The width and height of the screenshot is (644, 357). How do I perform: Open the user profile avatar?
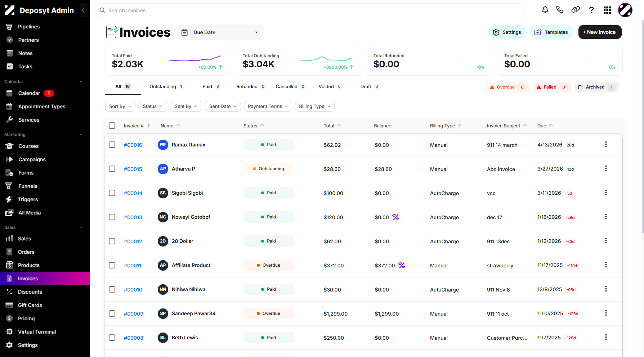point(625,10)
